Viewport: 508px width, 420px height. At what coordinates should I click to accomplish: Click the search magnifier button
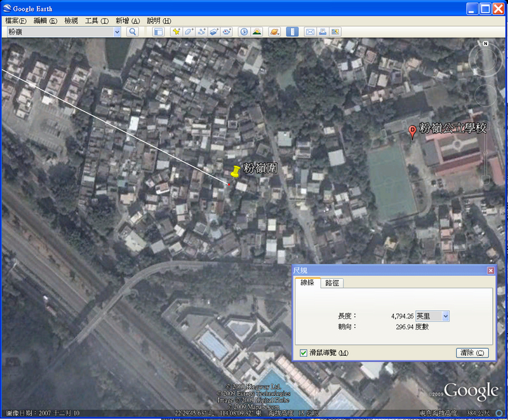[133, 32]
